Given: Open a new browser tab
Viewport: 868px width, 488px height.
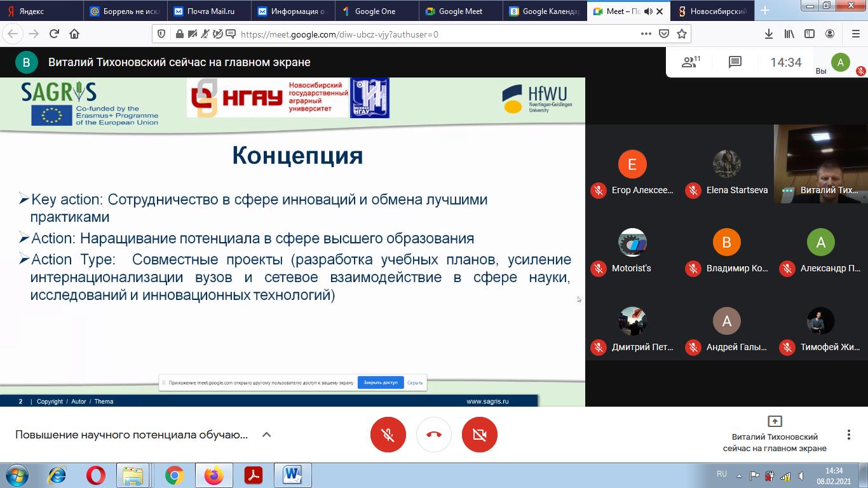Looking at the screenshot, I should pos(765,11).
